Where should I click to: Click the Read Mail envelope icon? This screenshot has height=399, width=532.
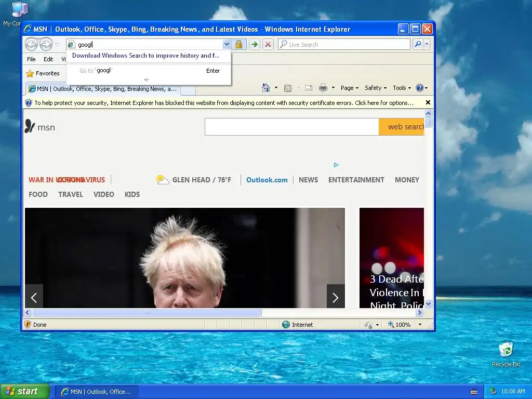coord(309,88)
